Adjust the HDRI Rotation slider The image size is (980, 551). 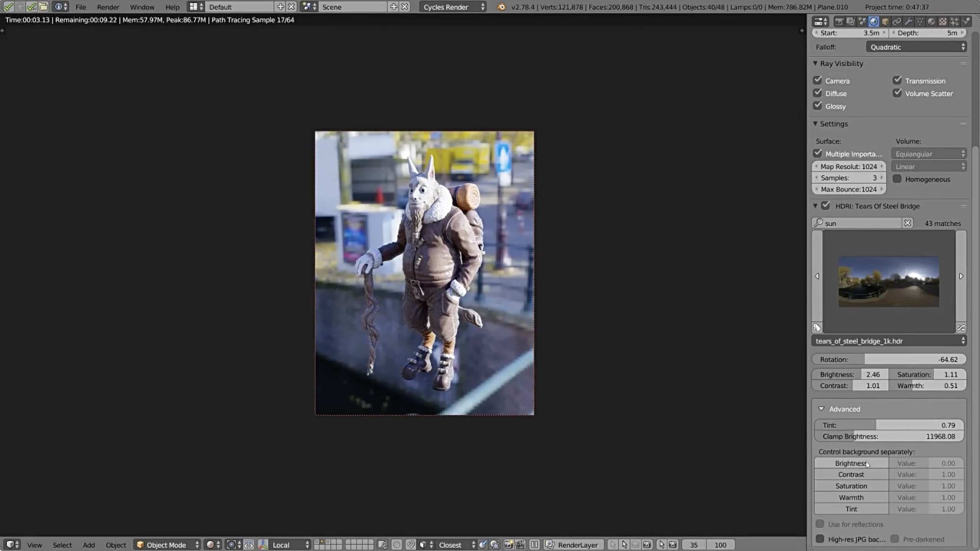(889, 359)
